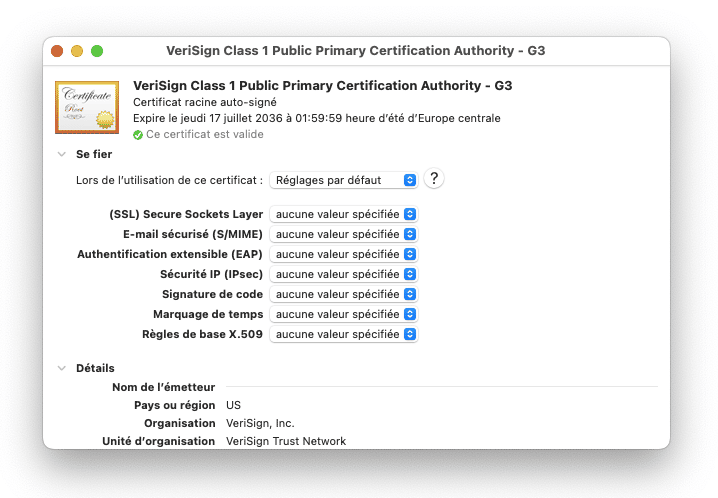The height and width of the screenshot is (498, 718).
Task: Click the window title bar text
Action: coord(355,51)
